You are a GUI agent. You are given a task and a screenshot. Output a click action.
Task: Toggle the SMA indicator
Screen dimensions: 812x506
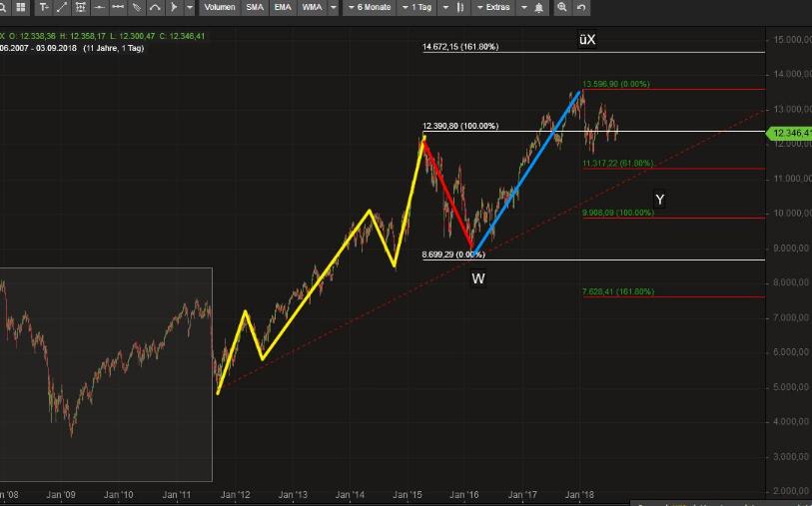(255, 7)
